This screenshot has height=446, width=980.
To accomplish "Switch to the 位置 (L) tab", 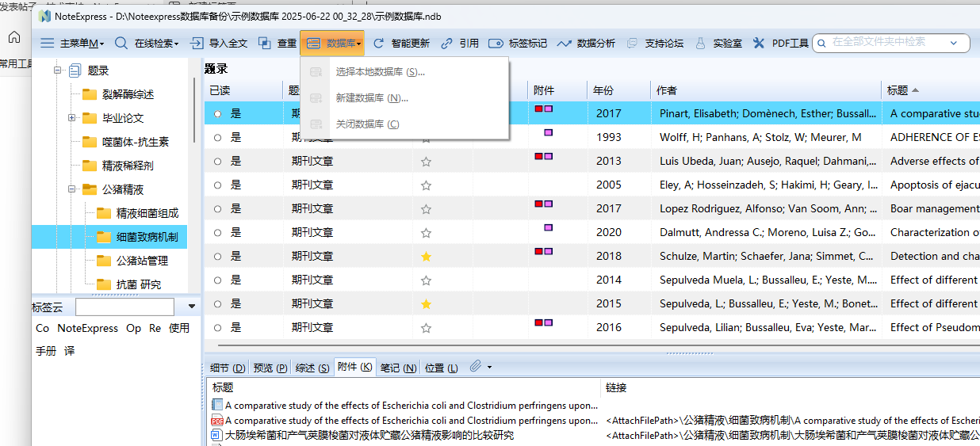I will 441,368.
